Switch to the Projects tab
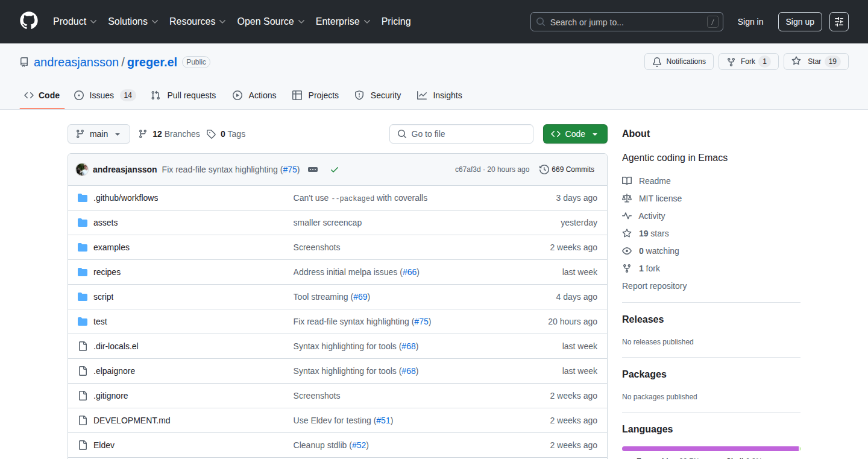Screen dimensions: 868x459 coord(315,95)
